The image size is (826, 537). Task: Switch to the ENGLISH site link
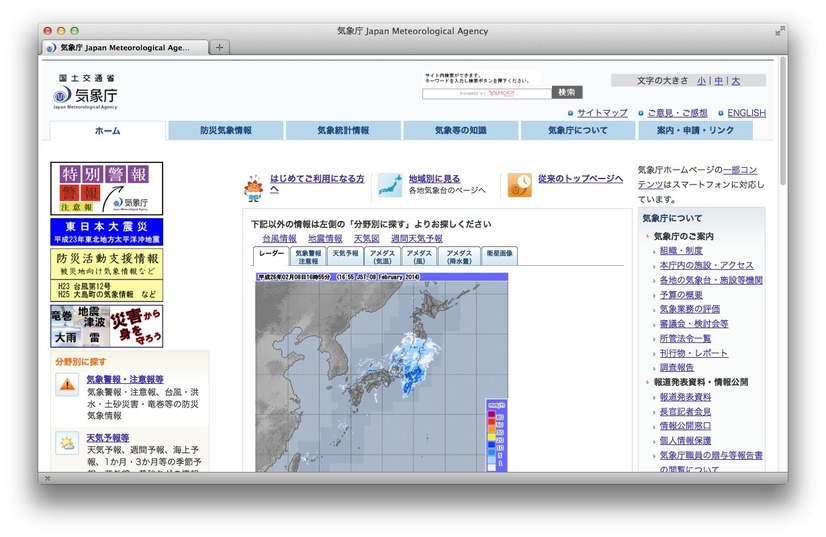(746, 113)
